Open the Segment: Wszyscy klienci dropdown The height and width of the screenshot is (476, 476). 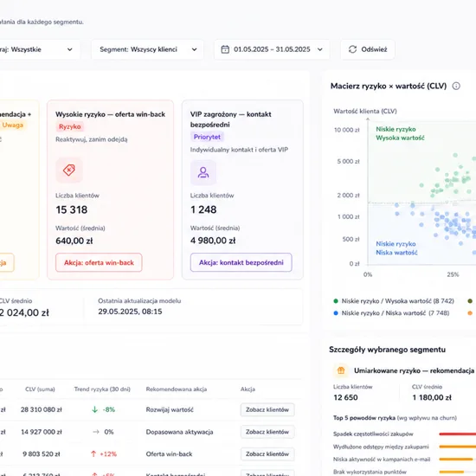tap(147, 49)
